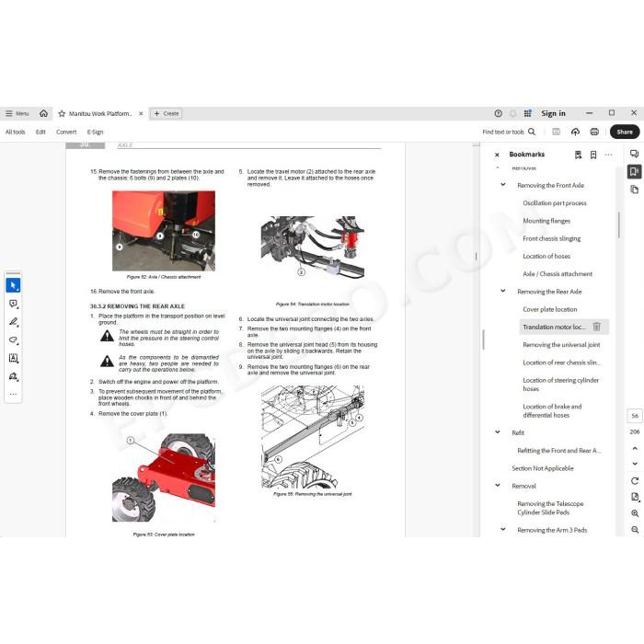This screenshot has width=644, height=644.
Task: Close the Bookmarks panel
Action: (x=497, y=155)
